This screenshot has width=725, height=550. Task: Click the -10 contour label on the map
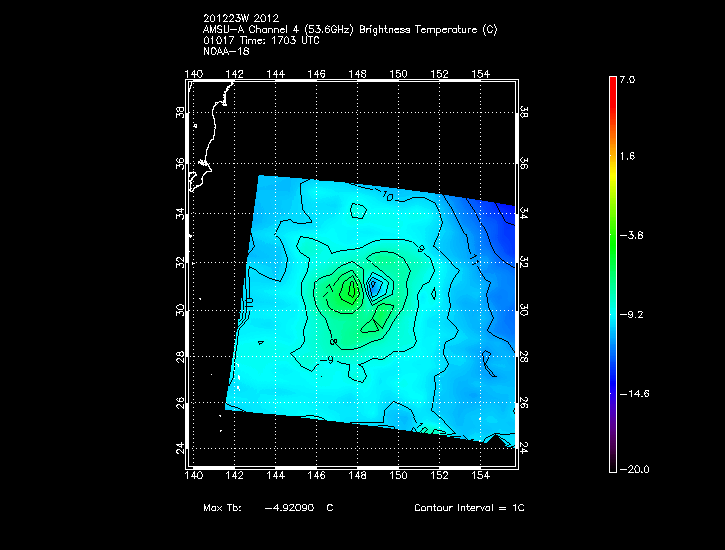(388, 198)
